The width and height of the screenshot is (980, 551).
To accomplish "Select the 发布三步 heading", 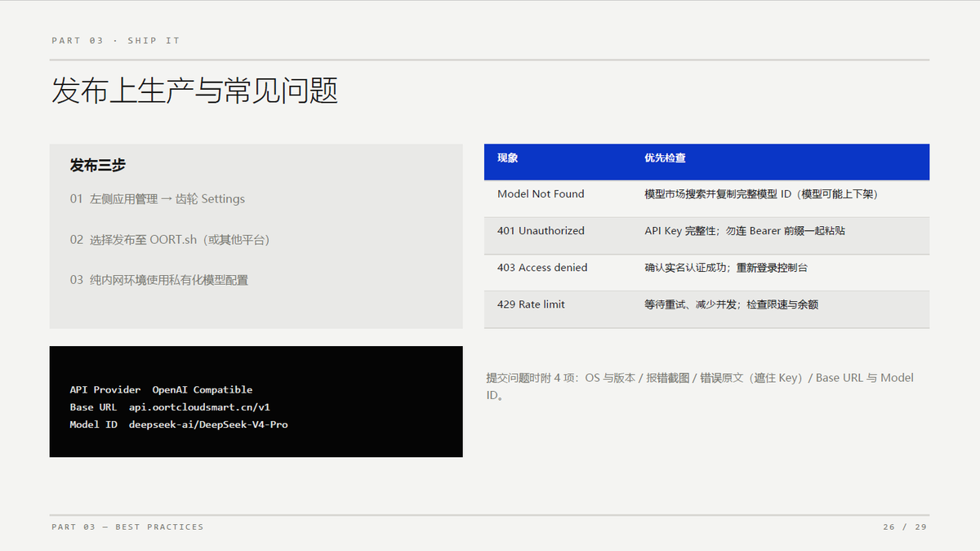I will tap(98, 165).
